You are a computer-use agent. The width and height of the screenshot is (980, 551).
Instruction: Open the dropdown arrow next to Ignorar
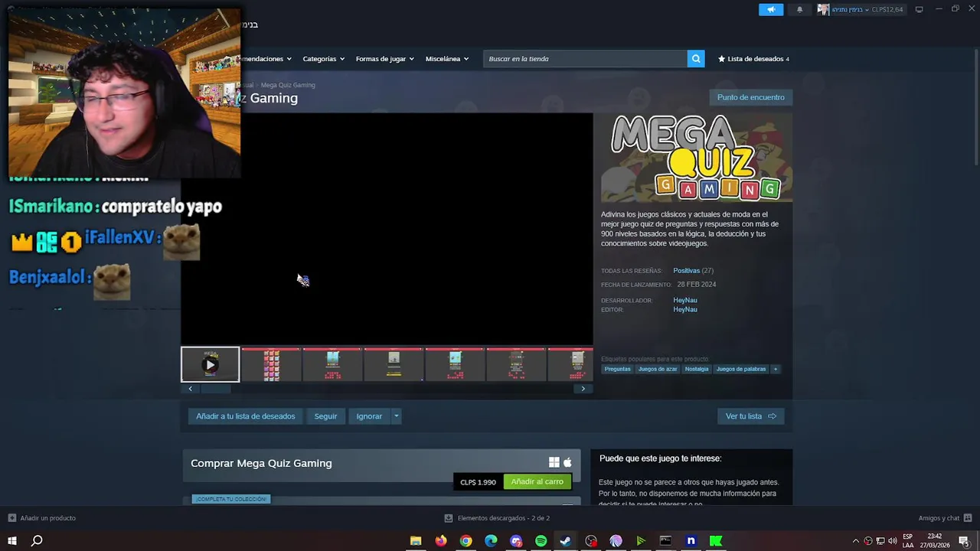[396, 416]
